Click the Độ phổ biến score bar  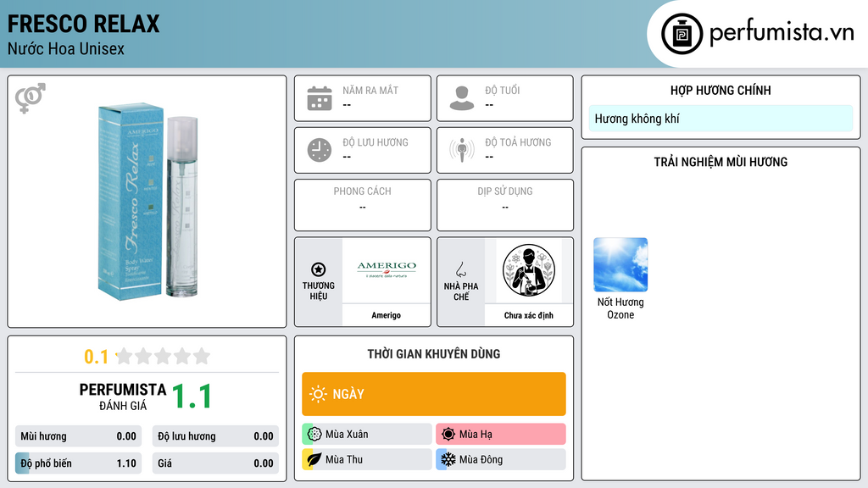pyautogui.click(x=79, y=463)
